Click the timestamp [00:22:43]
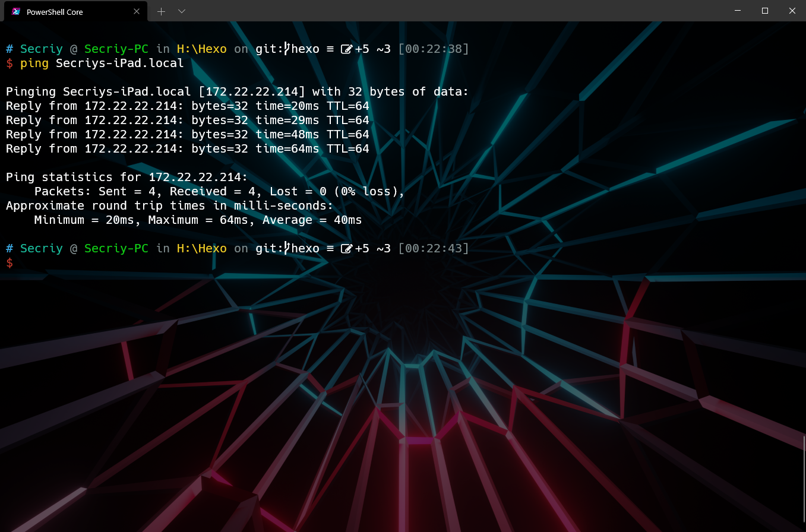This screenshot has height=532, width=806. (x=434, y=248)
